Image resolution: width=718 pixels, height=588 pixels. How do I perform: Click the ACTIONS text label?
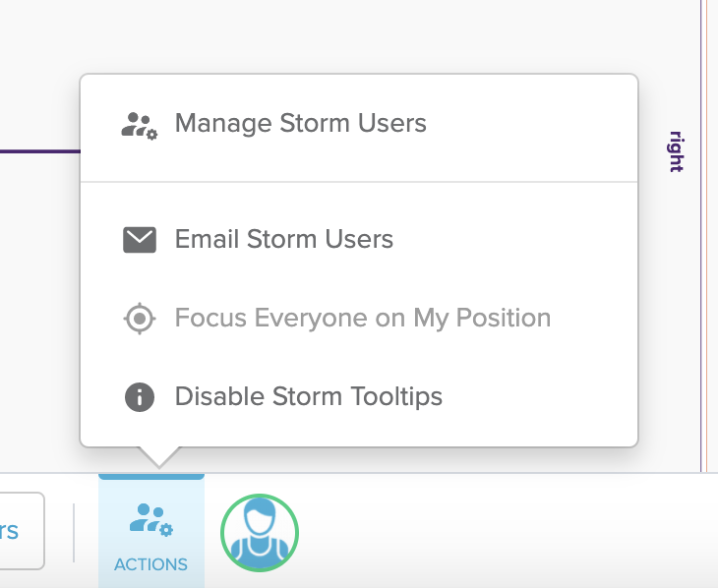tap(150, 564)
